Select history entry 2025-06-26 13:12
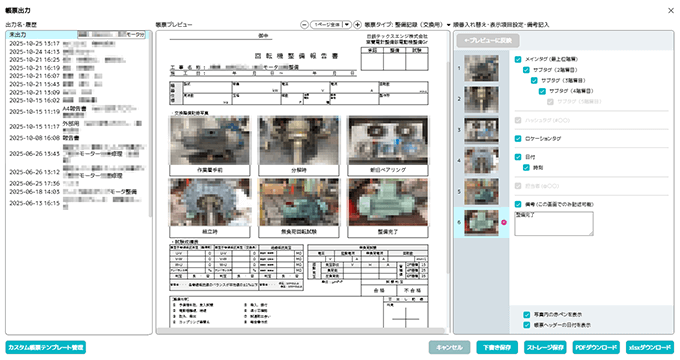 pyautogui.click(x=77, y=172)
